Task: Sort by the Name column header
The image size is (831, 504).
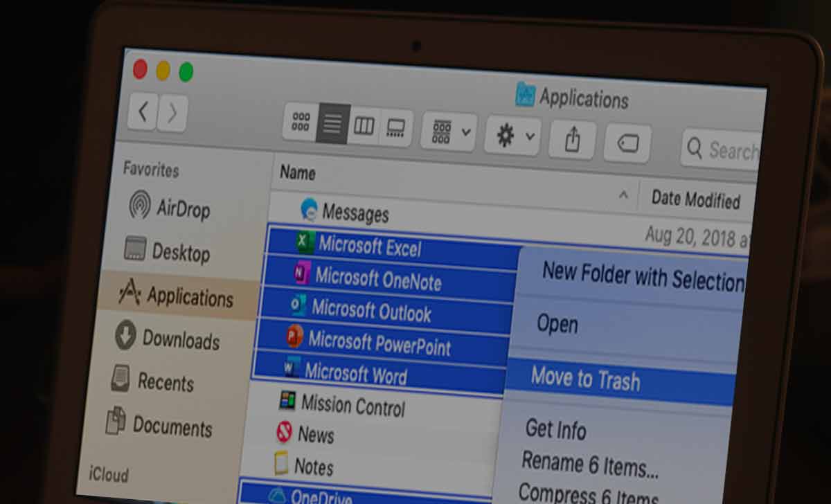Action: (298, 173)
